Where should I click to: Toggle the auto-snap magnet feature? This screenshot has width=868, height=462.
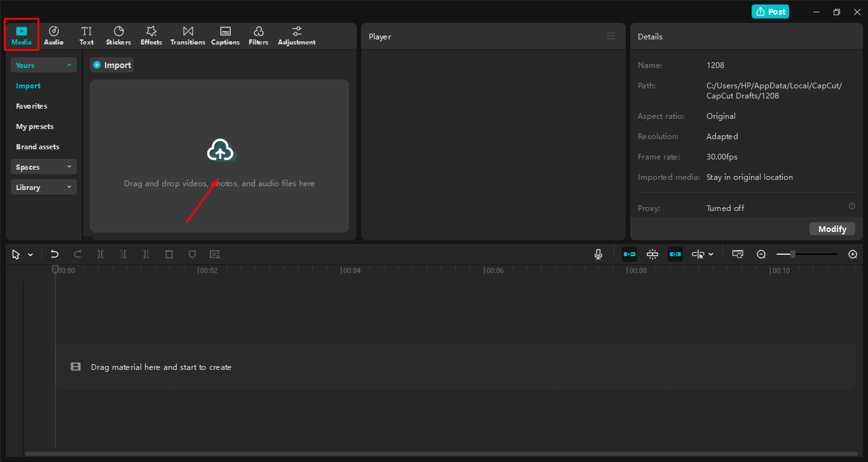tap(652, 254)
